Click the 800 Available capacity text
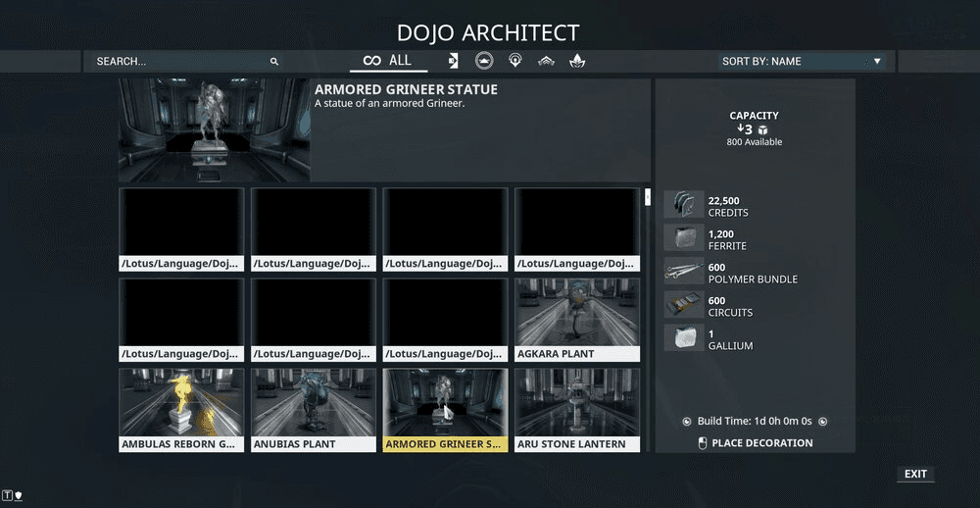The width and height of the screenshot is (980, 508). [x=755, y=142]
